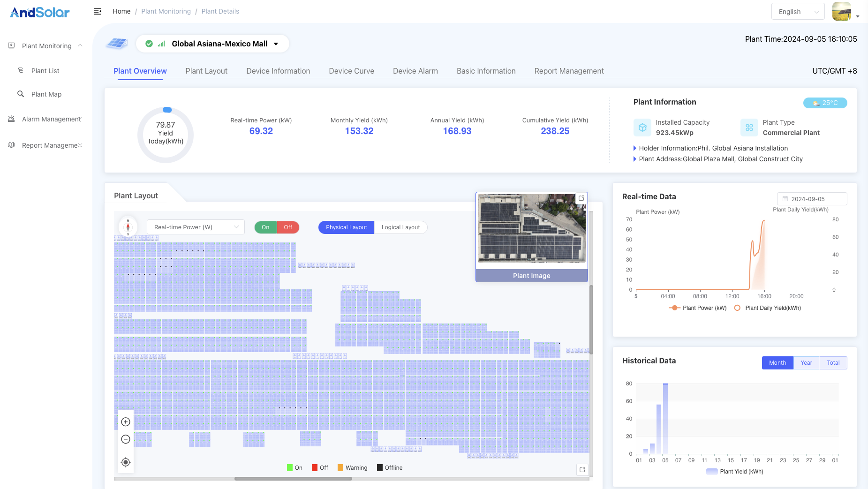Image resolution: width=868 pixels, height=489 pixels.
Task: Click the signal strength bars icon
Action: pyautogui.click(x=161, y=44)
